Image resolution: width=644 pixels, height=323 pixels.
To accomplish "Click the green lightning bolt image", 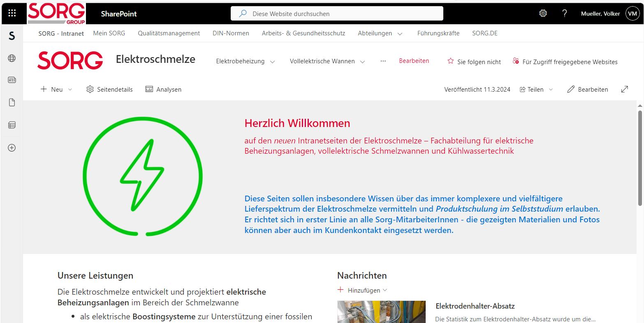I will pos(143,176).
